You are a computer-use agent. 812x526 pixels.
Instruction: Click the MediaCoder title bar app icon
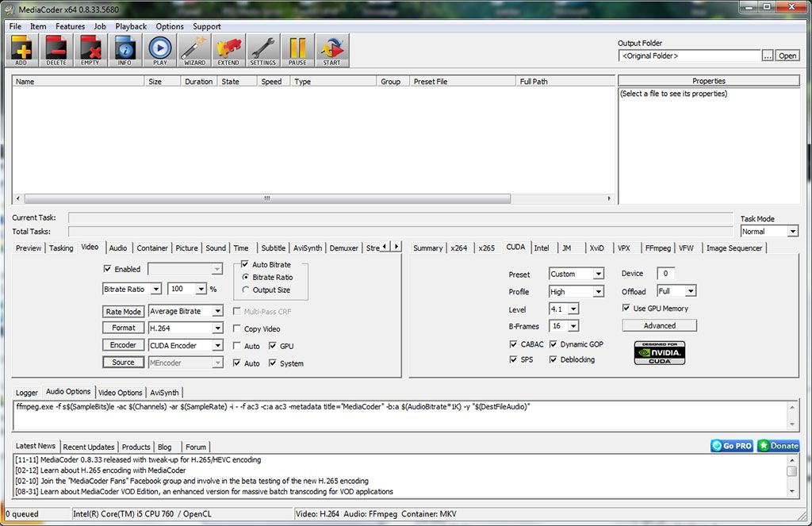10,10
